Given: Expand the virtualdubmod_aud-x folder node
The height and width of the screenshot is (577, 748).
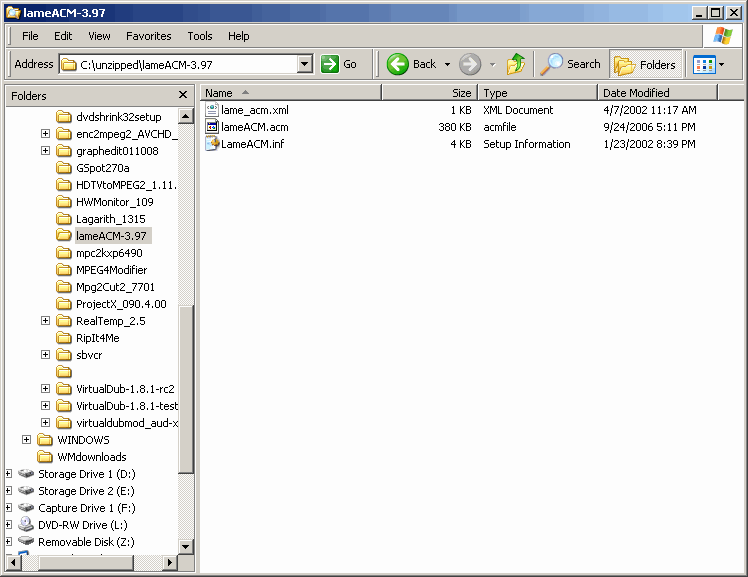Looking at the screenshot, I should pos(45,422).
